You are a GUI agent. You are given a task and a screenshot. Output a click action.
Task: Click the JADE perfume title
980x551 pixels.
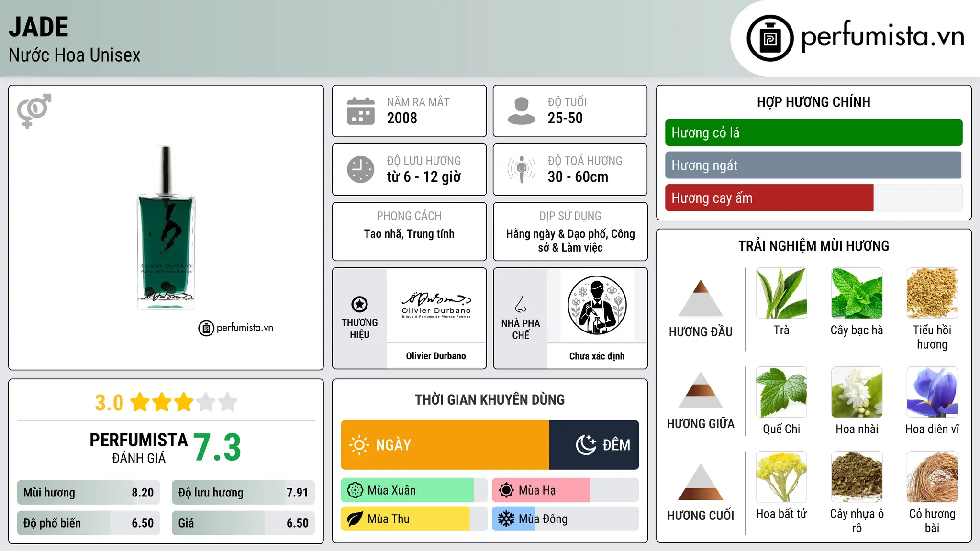click(x=39, y=27)
